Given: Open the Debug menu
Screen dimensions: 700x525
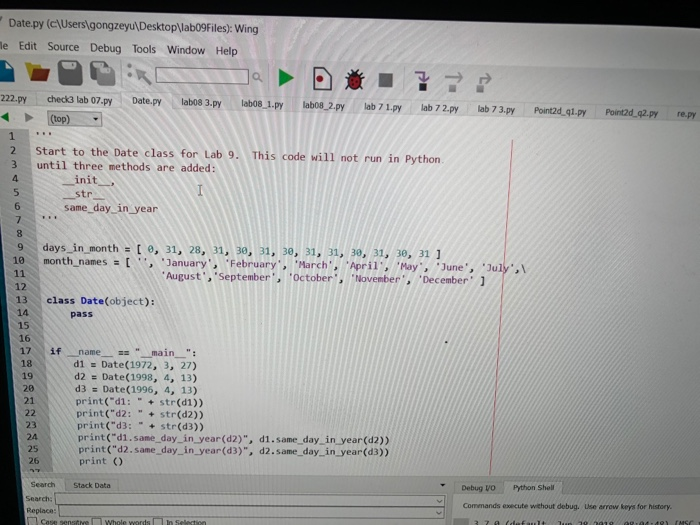Looking at the screenshot, I should (x=105, y=48).
